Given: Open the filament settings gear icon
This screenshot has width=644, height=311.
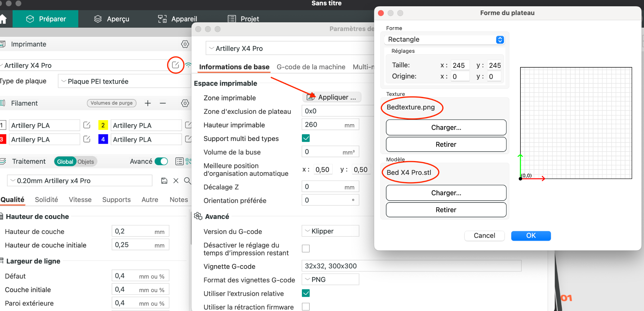Looking at the screenshot, I should [185, 103].
